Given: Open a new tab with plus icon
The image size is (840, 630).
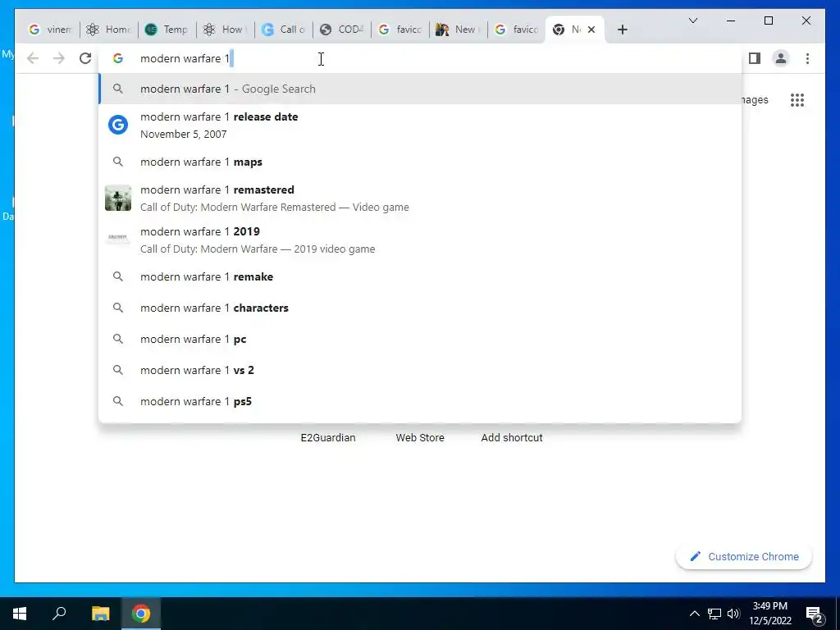Looking at the screenshot, I should (x=622, y=30).
